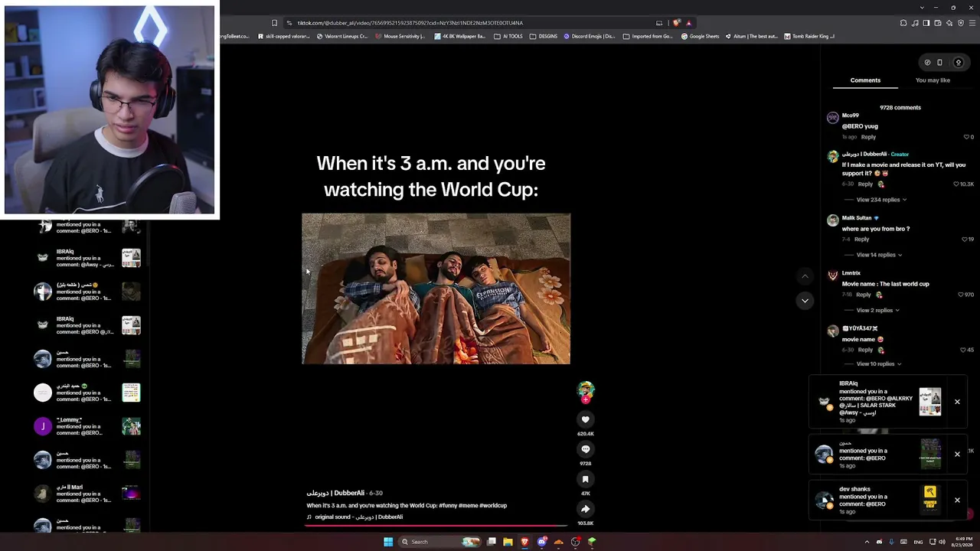Switch to the You may like tab
This screenshot has width=980, height=551.
pos(933,80)
